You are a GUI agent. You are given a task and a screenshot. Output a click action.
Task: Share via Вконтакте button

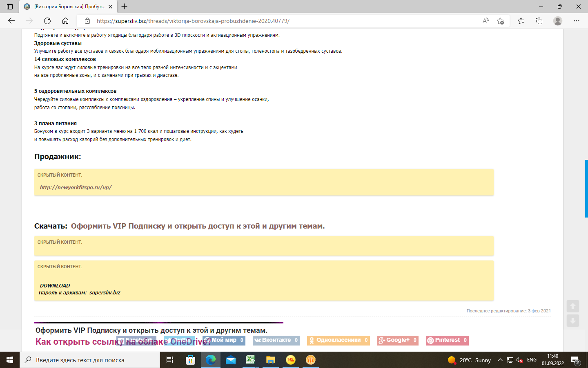(276, 340)
